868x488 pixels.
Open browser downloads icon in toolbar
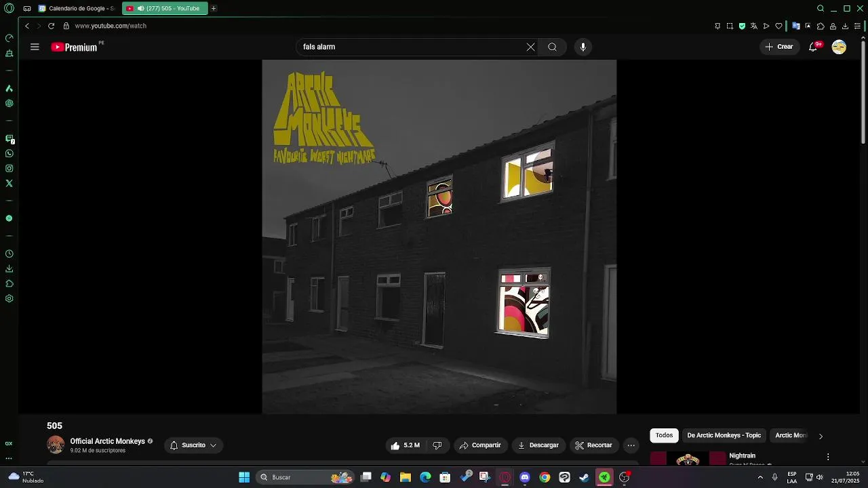845,26
